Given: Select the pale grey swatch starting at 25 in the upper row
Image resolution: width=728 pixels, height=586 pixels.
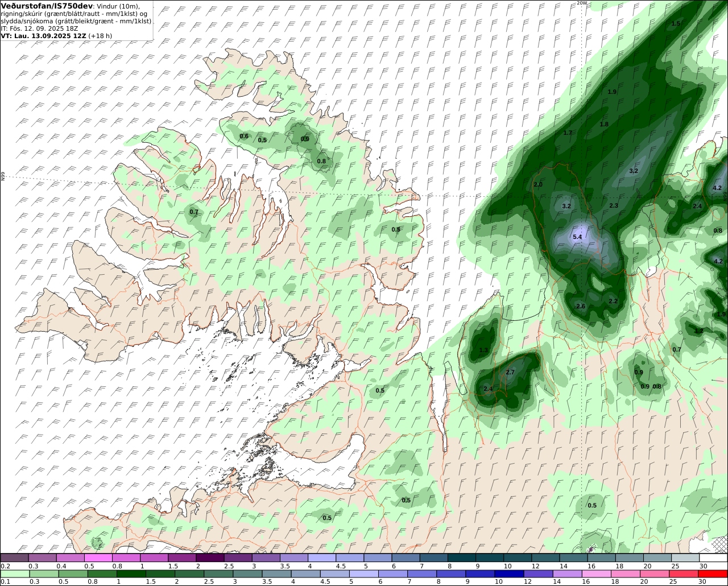Looking at the screenshot, I should click(x=685, y=558).
